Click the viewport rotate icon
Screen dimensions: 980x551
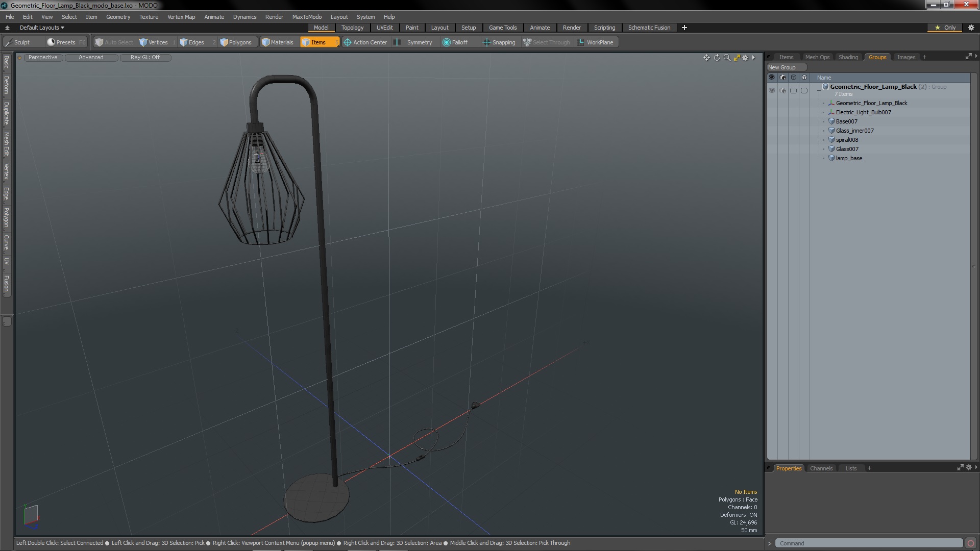pyautogui.click(x=717, y=58)
